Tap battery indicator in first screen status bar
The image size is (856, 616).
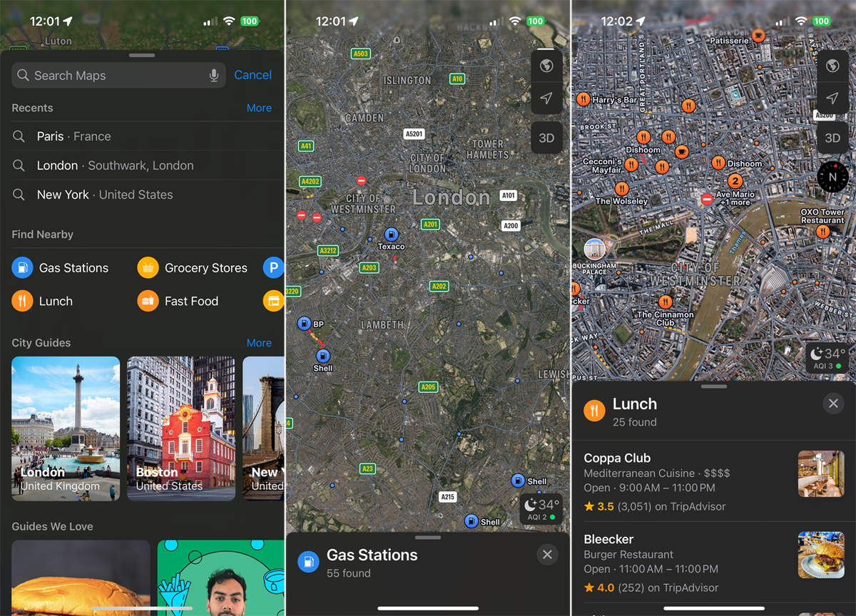pyautogui.click(x=249, y=21)
